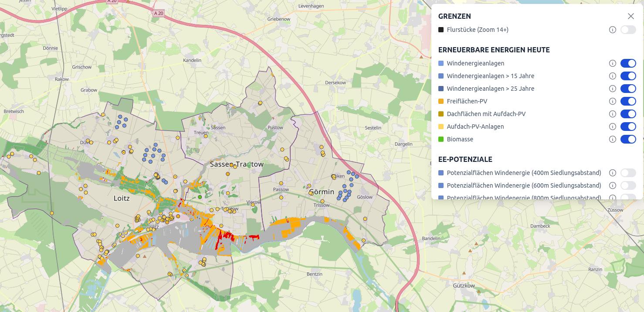
Task: Turn off Freiflächen-PV layer
Action: click(x=628, y=101)
